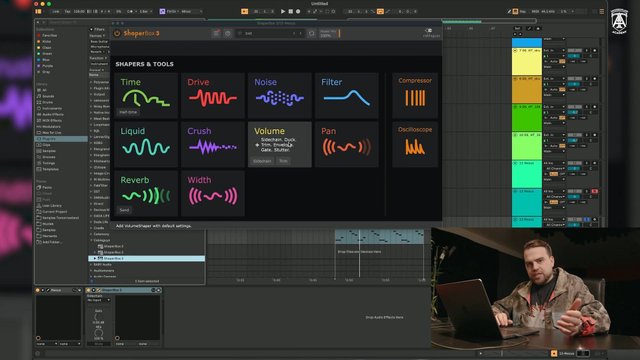640x360 pixels.
Task: Add the Crush shaper
Action: [213, 144]
